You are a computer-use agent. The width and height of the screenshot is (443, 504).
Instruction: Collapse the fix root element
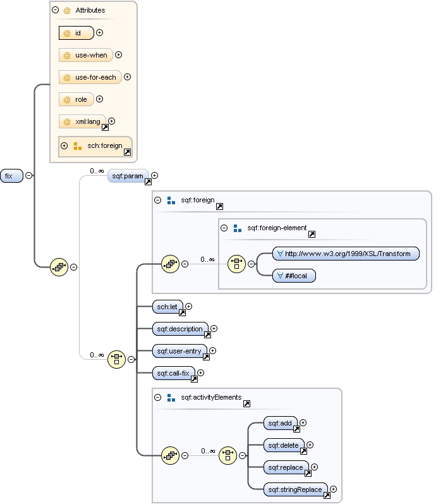(28, 176)
